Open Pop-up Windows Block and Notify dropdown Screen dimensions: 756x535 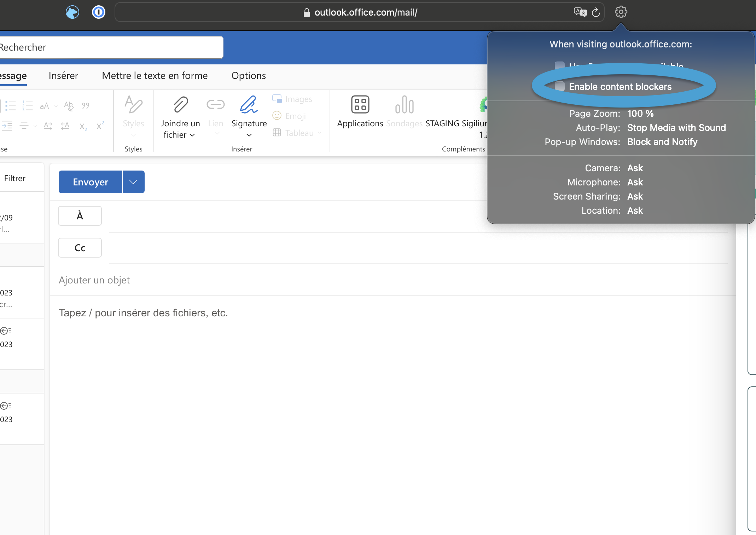point(662,142)
